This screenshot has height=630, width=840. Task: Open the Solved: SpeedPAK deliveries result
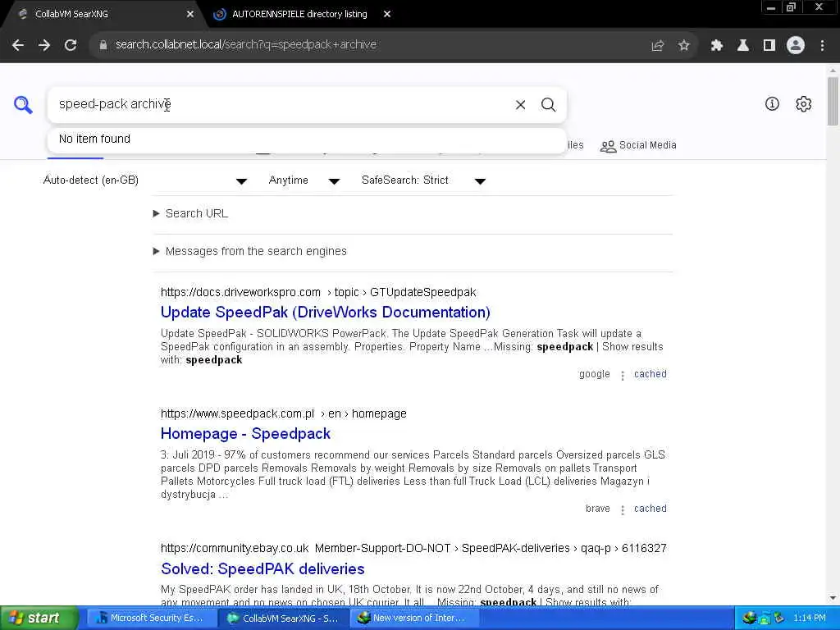click(262, 568)
